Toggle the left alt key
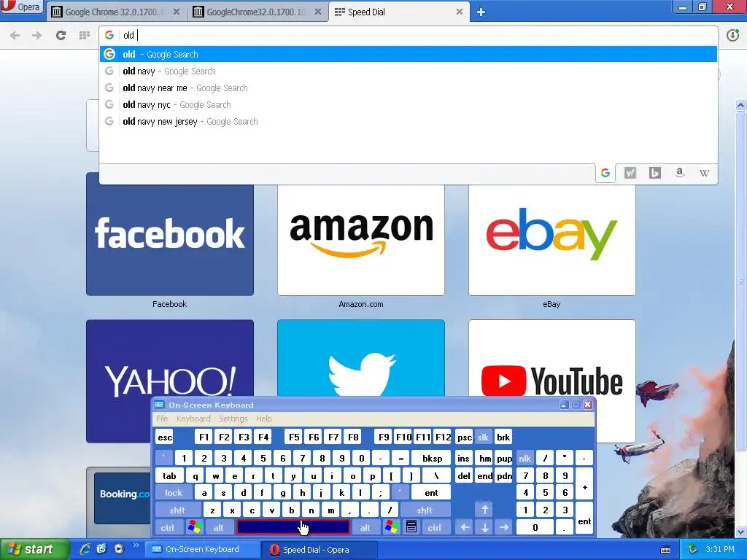Image resolution: width=747 pixels, height=560 pixels. (218, 528)
